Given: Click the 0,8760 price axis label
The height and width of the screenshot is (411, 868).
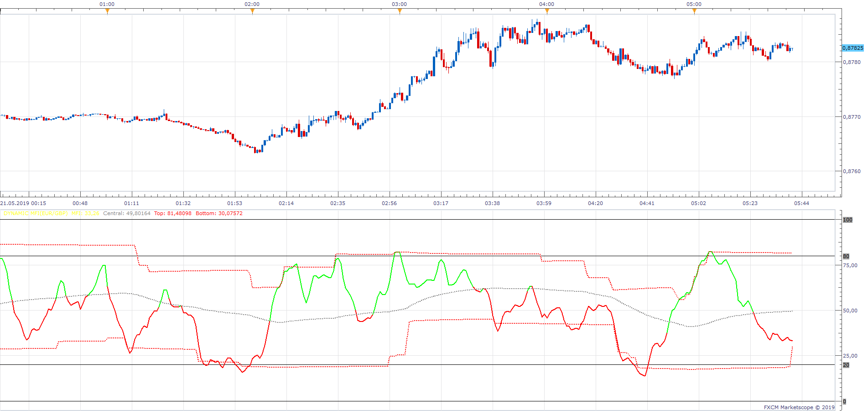Looking at the screenshot, I should coord(852,171).
